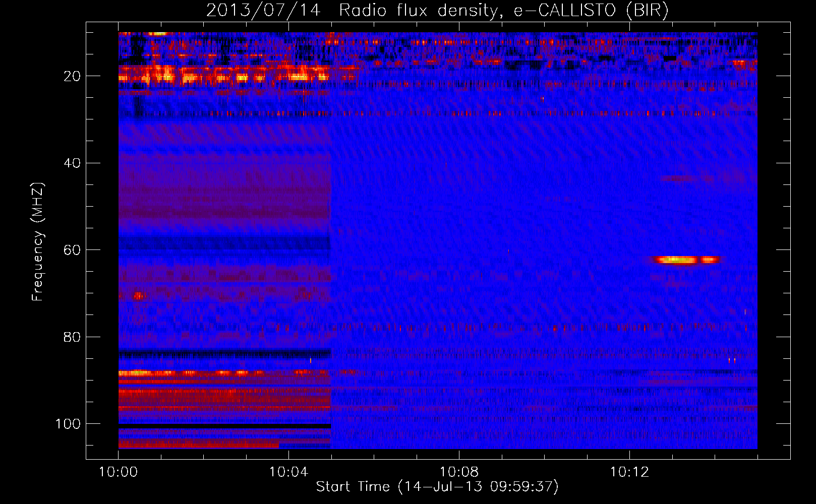
Task: Click the 60 MHz frequency tick label
Action: [x=72, y=250]
